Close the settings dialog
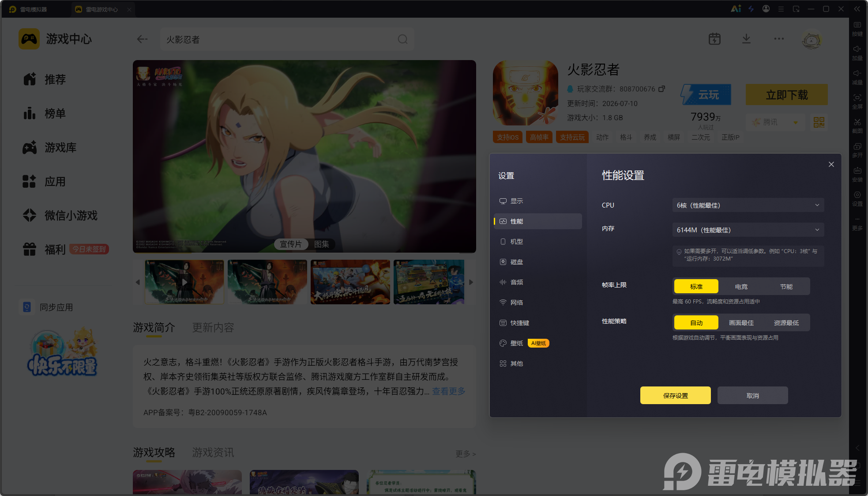This screenshot has height=496, width=868. click(x=831, y=164)
